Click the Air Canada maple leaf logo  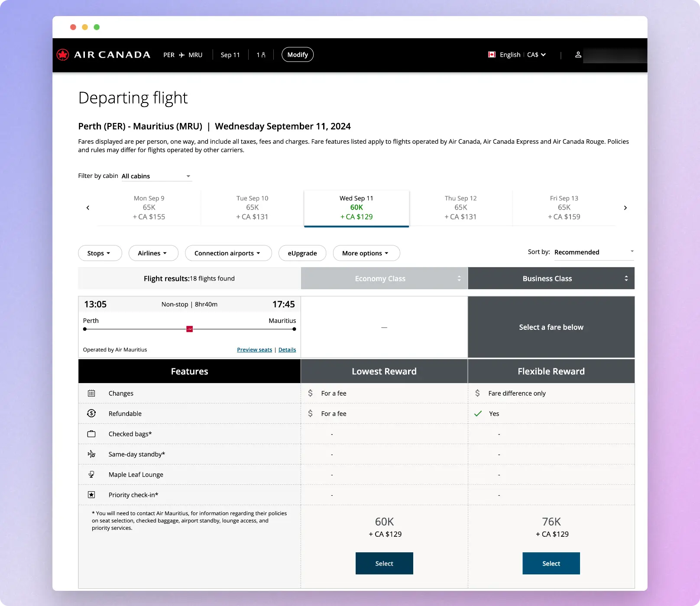[63, 55]
